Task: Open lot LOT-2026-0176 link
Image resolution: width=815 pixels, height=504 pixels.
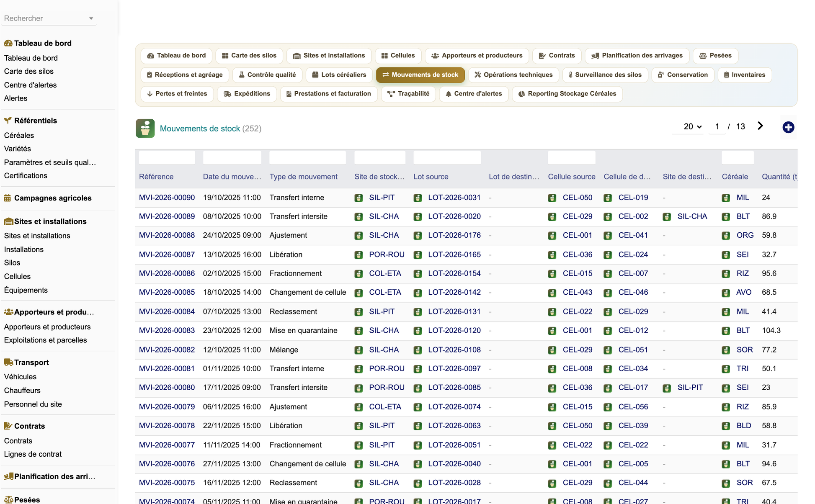Action: pos(454,235)
